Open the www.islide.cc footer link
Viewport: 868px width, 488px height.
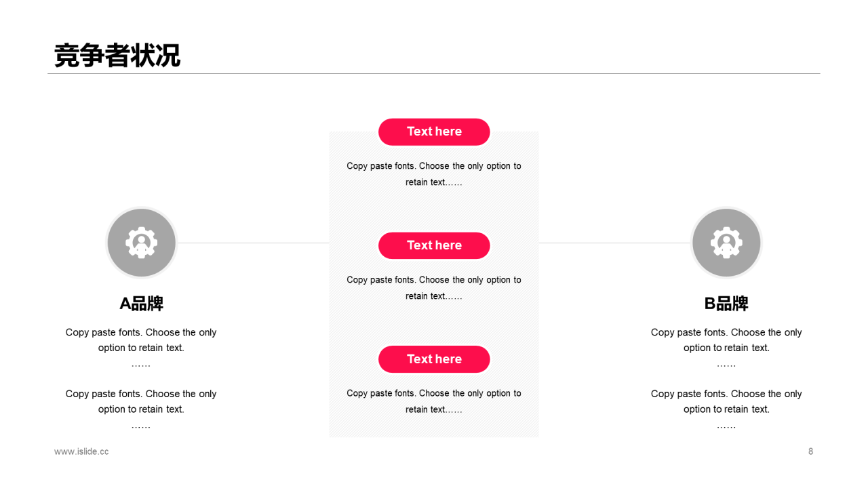pyautogui.click(x=81, y=451)
